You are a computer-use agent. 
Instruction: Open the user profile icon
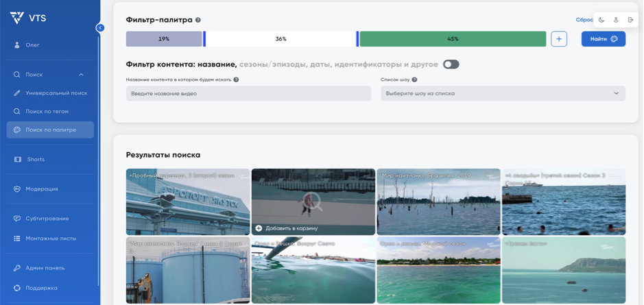tap(616, 20)
